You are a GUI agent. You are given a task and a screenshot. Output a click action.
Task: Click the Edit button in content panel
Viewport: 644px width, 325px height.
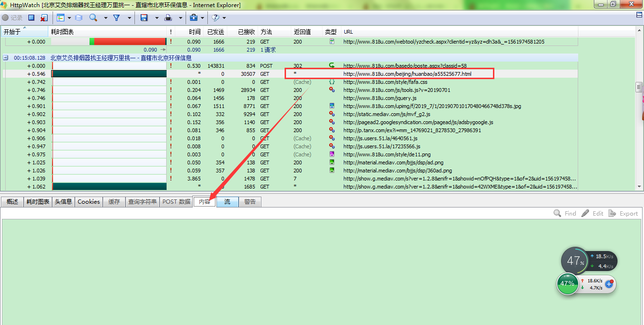[592, 214]
